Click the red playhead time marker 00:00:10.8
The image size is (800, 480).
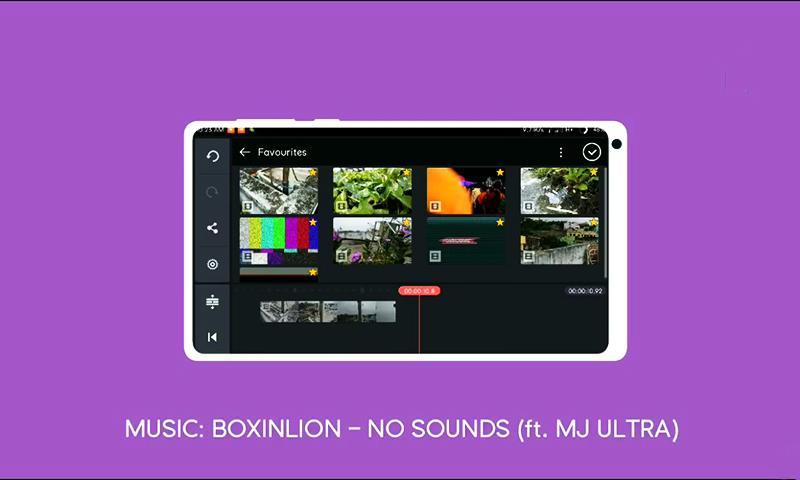pos(419,291)
